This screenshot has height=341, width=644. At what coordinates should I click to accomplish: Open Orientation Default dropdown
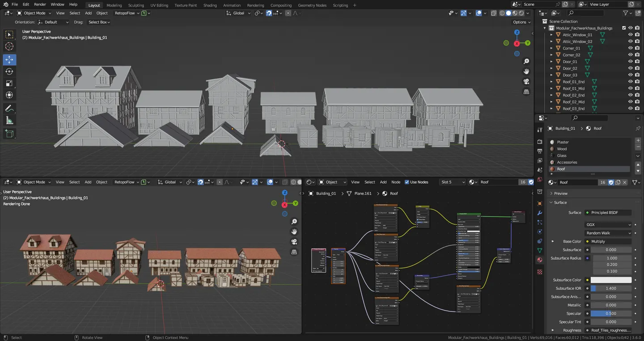tap(53, 22)
